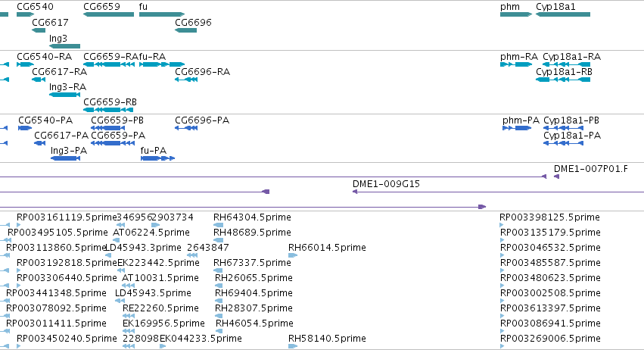
Task: Click the CG6696 gene bar
Action: 185,30
